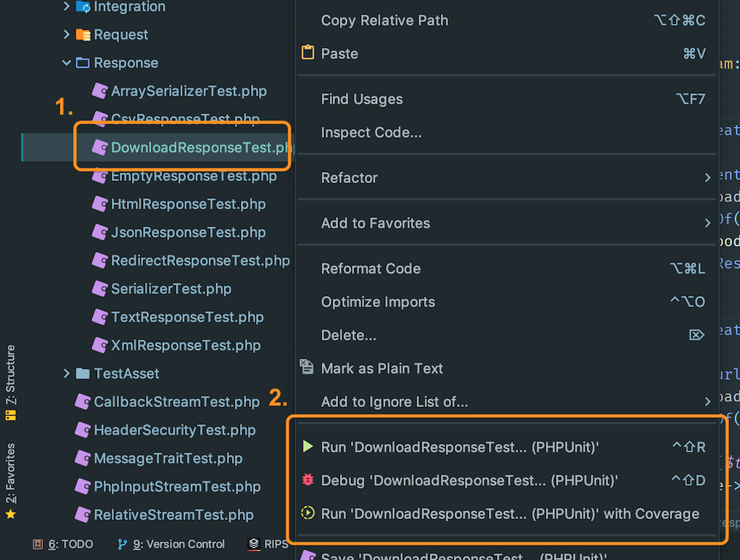Viewport: 740px width, 560px height.
Task: Select the CsvResponseTest.php file name
Action: [185, 119]
